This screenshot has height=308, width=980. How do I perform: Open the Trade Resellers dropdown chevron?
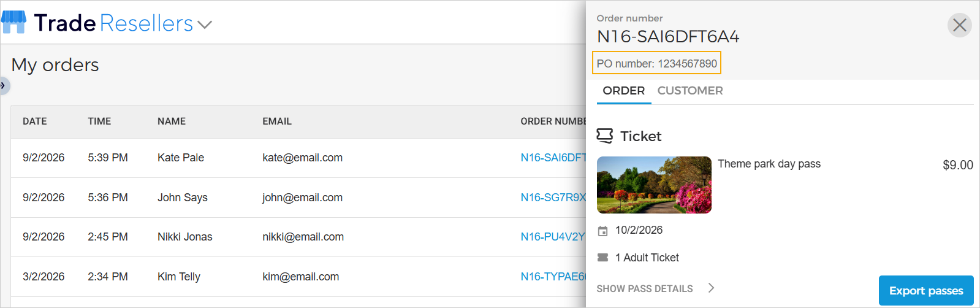[205, 25]
